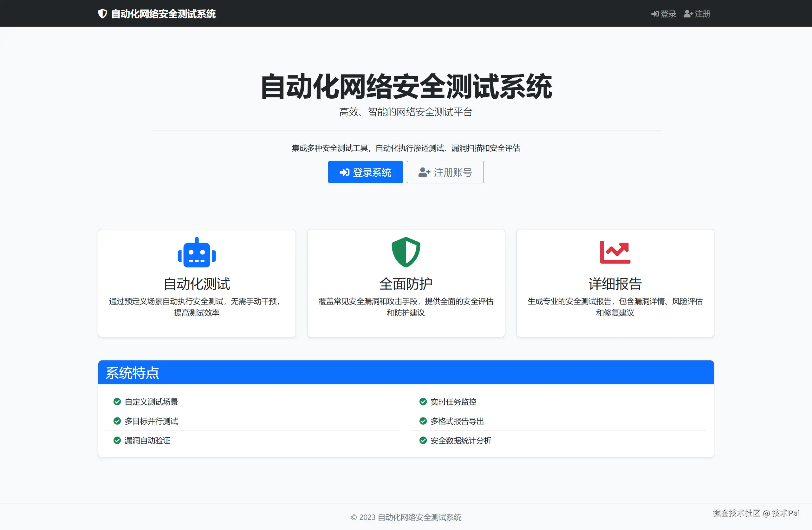Click check icon beside 多目标并行测试
Viewport: 812px width, 530px height.
[117, 421]
